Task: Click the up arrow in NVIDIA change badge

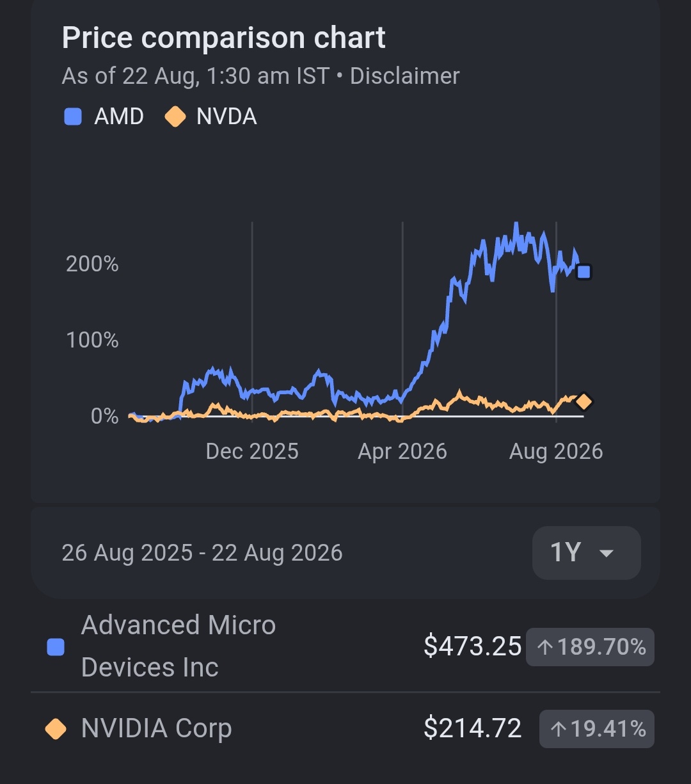Action: click(x=559, y=730)
